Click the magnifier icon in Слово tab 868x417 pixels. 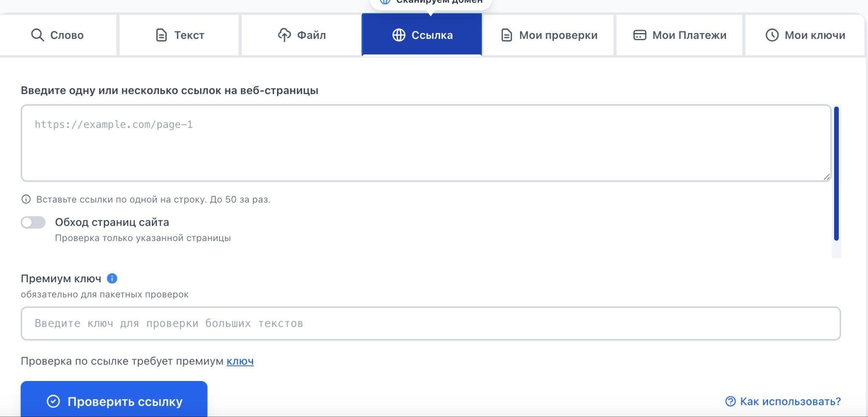point(37,35)
